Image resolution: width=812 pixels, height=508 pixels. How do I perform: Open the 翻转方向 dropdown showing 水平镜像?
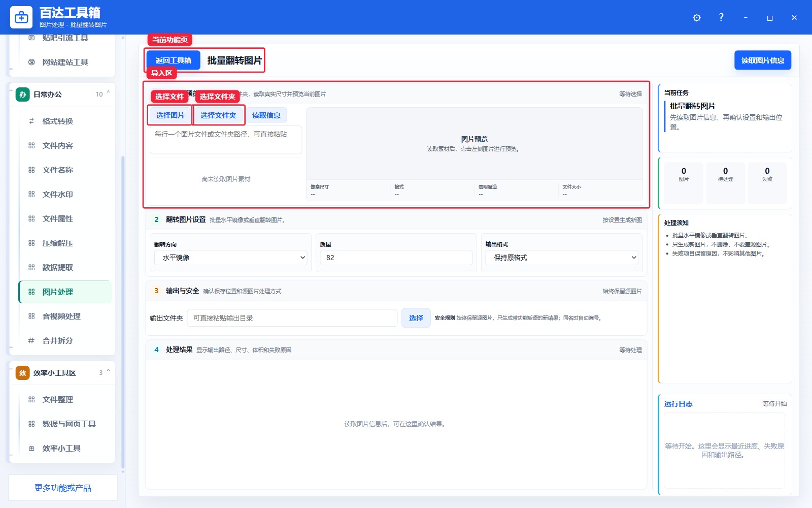231,258
